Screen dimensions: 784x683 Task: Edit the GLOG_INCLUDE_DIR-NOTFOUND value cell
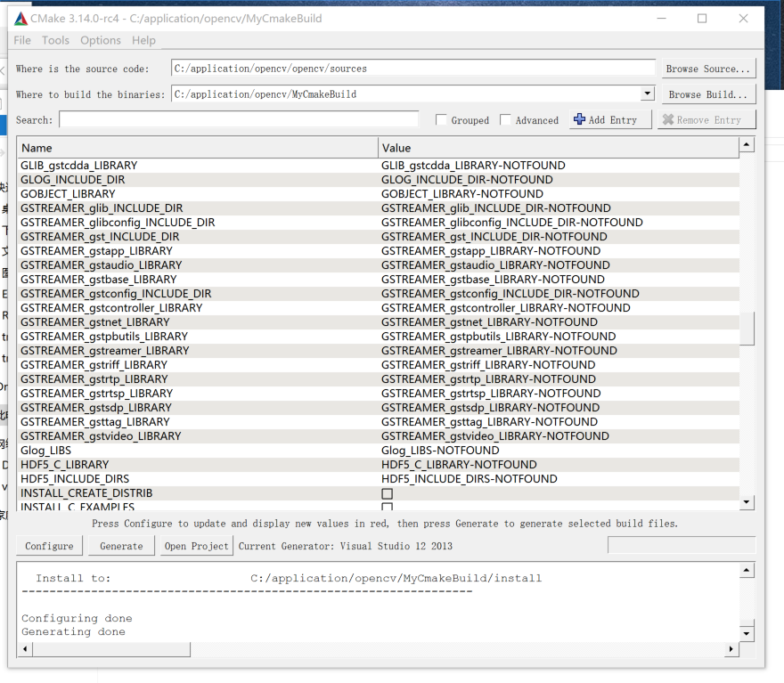coord(559,180)
